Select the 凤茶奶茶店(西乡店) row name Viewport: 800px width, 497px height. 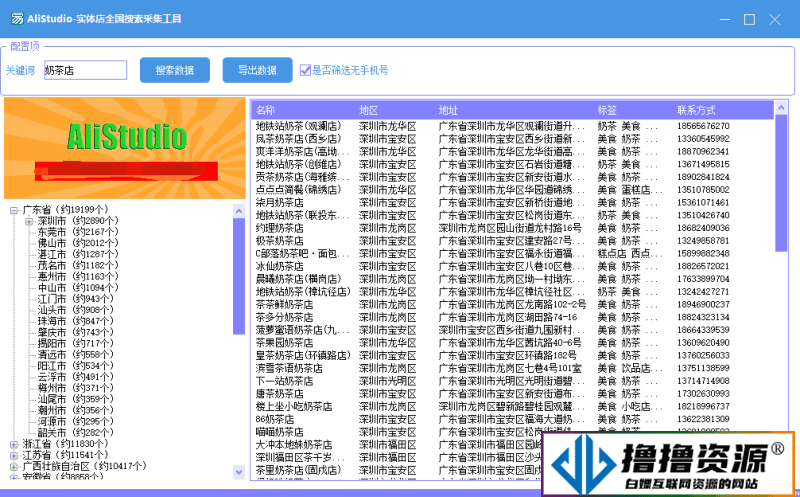[x=298, y=139]
